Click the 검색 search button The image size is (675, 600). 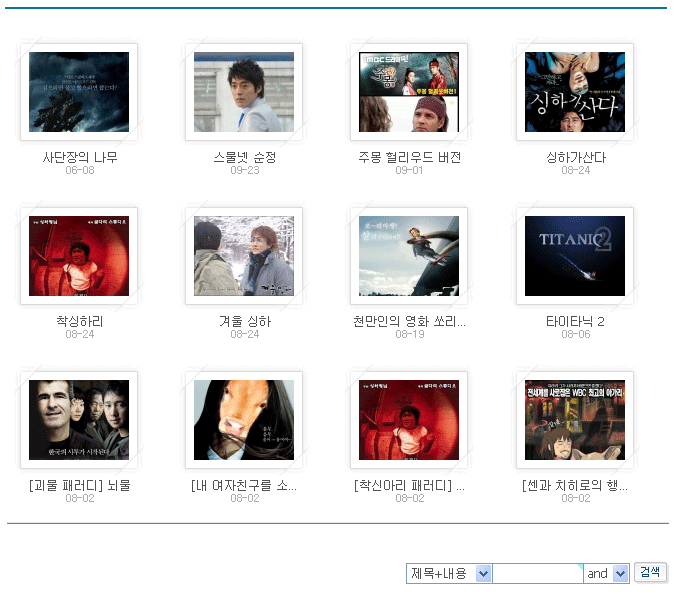pos(650,572)
